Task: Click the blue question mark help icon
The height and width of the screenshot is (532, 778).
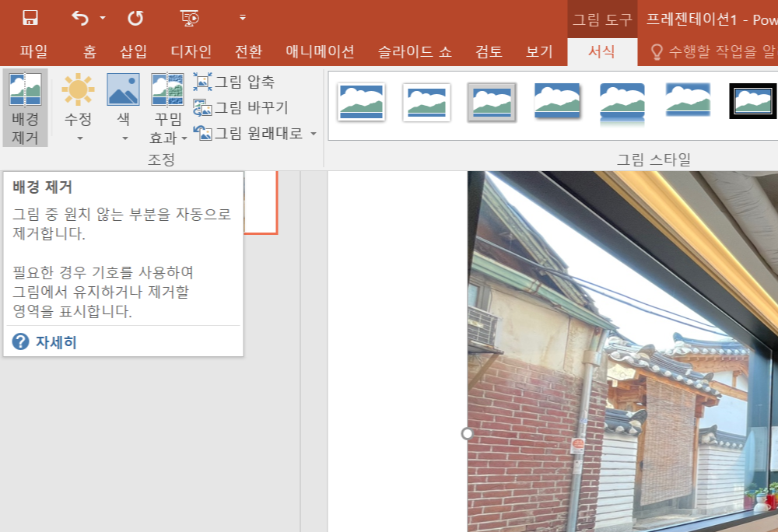Action: pyautogui.click(x=20, y=341)
